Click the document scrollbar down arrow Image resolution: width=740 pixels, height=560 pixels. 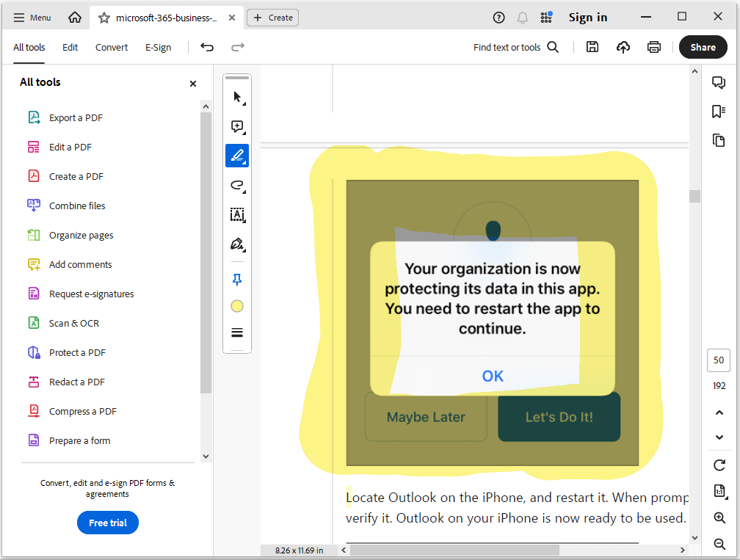pos(694,537)
